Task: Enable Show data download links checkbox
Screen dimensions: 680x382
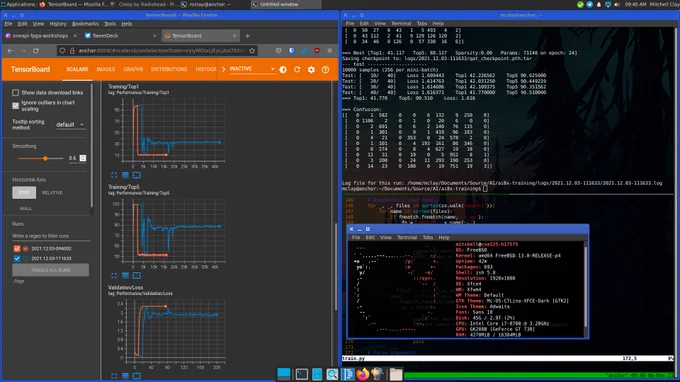Action: [x=16, y=93]
